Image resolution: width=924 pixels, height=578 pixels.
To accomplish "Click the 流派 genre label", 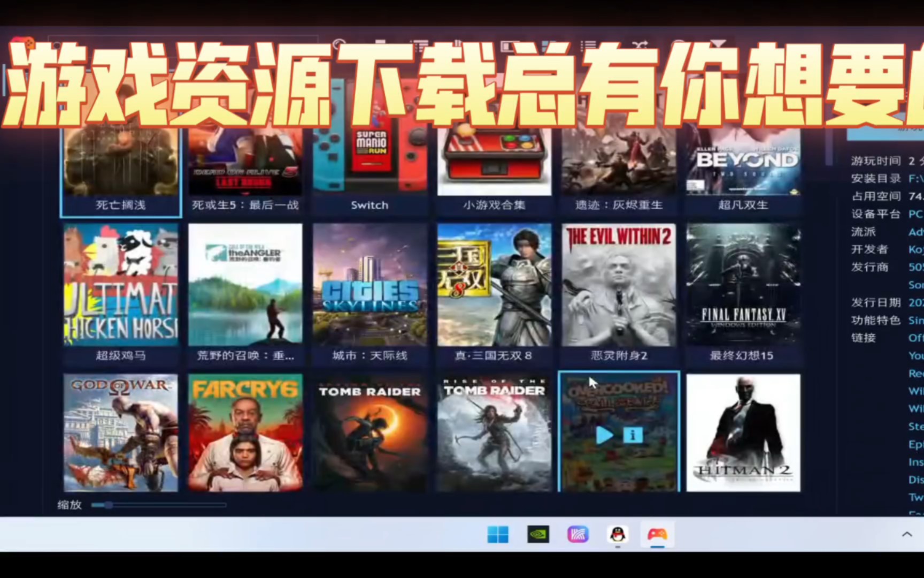I will pyautogui.click(x=864, y=231).
